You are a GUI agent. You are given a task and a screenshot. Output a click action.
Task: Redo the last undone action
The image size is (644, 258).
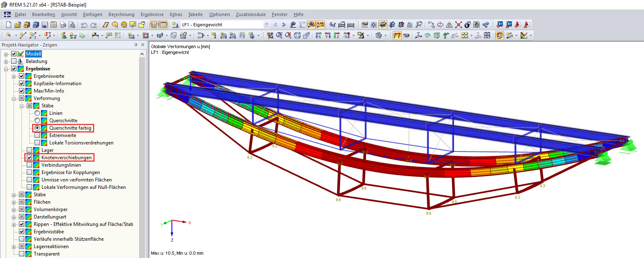(93, 25)
